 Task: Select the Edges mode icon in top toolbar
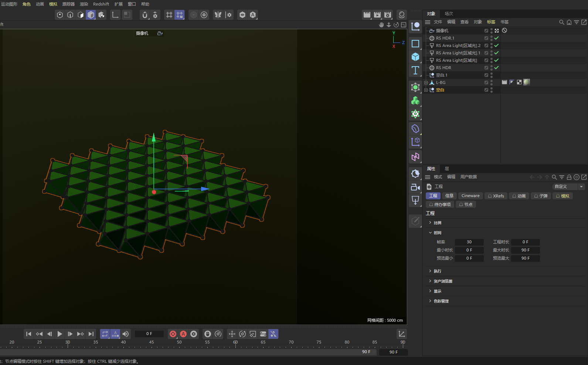[70, 15]
